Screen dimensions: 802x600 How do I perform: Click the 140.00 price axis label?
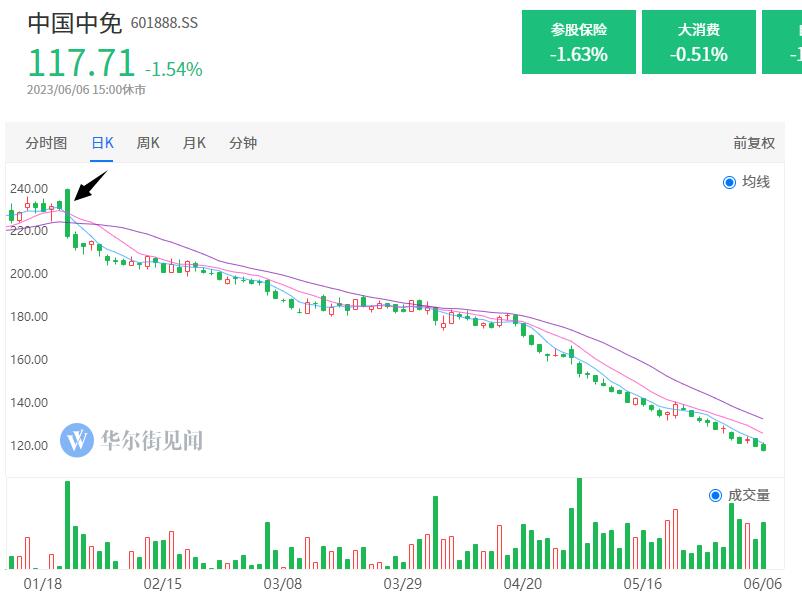click(29, 403)
